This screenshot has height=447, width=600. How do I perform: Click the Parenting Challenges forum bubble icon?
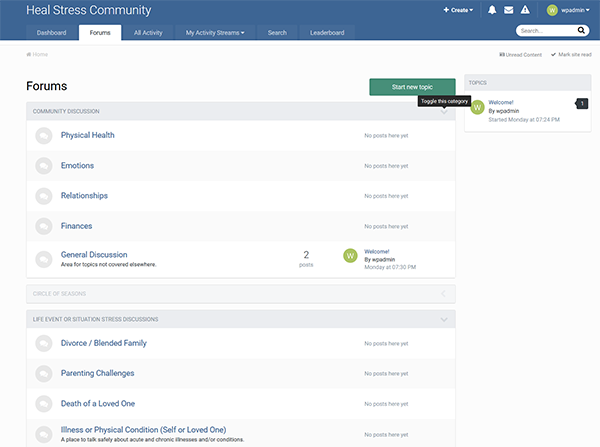click(44, 374)
